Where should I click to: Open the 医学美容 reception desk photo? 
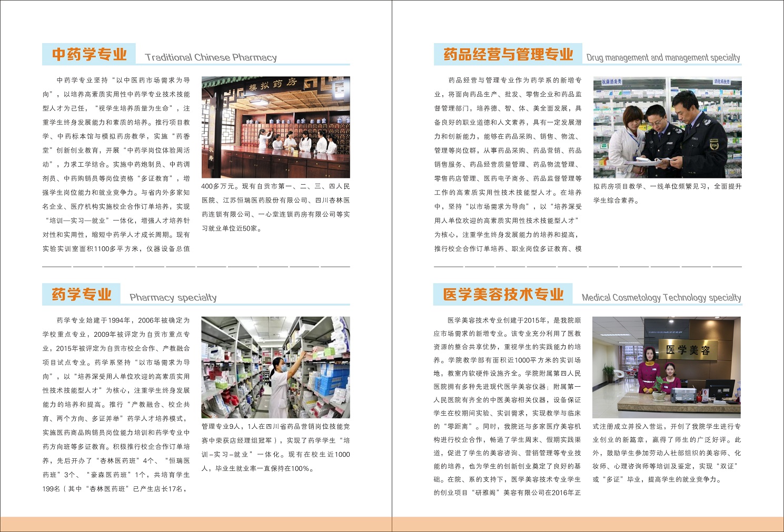coord(666,367)
